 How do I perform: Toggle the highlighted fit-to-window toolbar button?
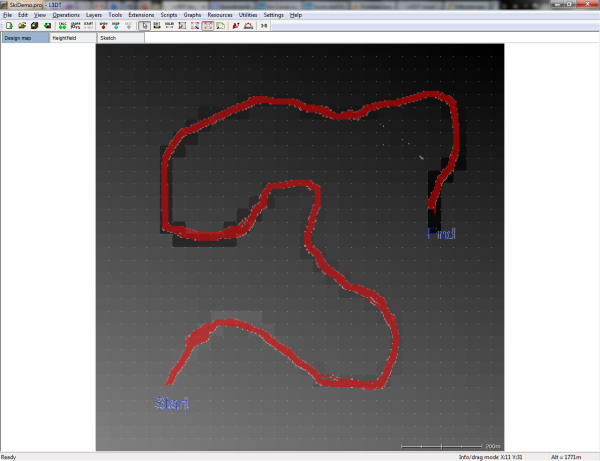(208, 26)
